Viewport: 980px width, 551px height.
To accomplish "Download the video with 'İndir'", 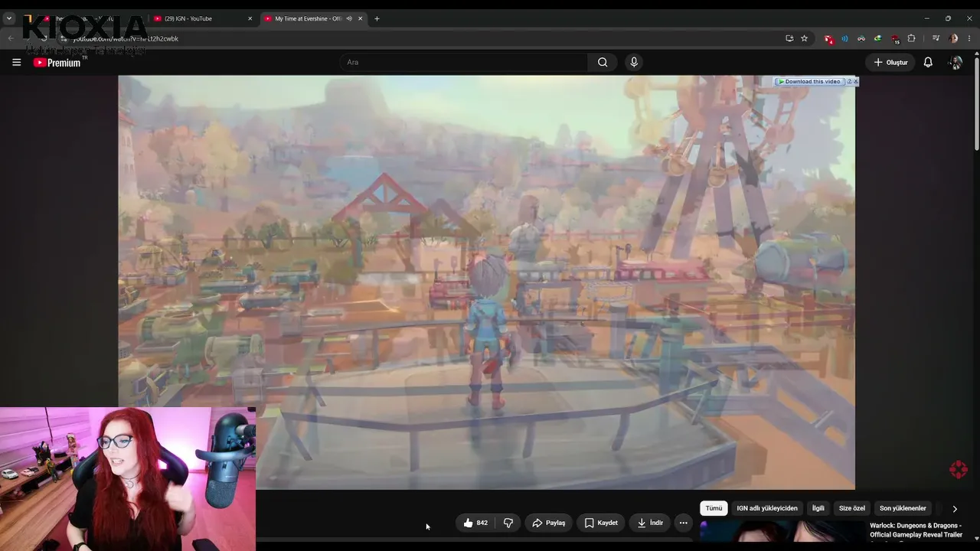I will (650, 523).
